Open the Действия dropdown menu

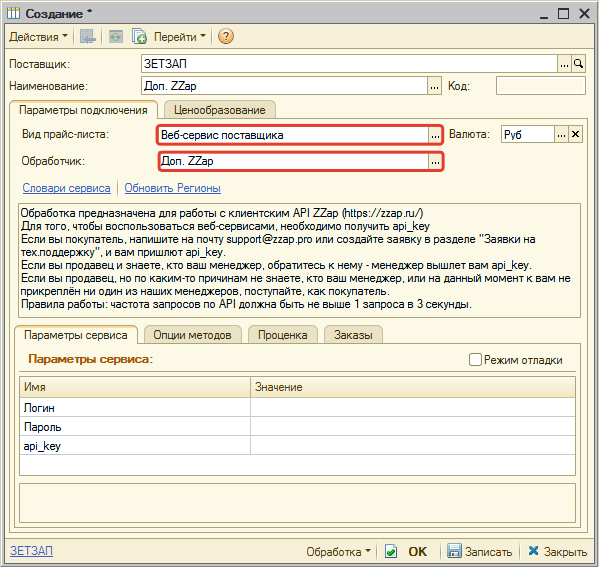coord(38,37)
